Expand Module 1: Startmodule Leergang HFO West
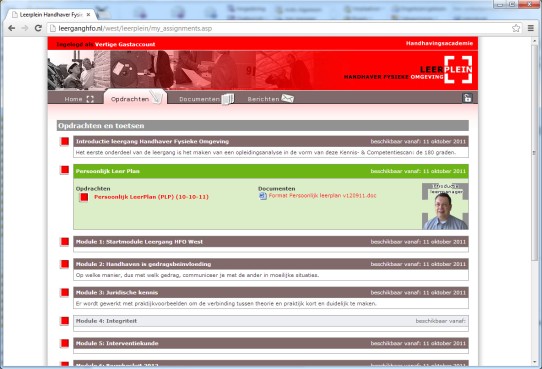Screen dimensions: 542x369 point(271,242)
